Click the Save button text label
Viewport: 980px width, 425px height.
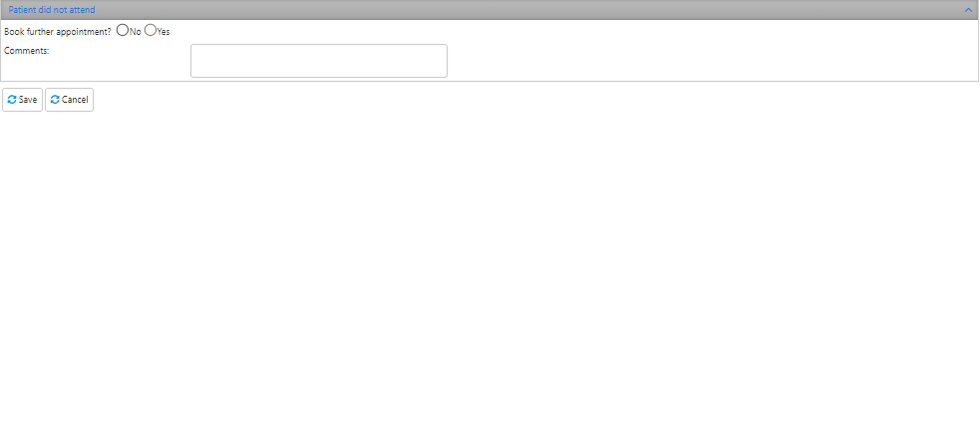click(28, 100)
